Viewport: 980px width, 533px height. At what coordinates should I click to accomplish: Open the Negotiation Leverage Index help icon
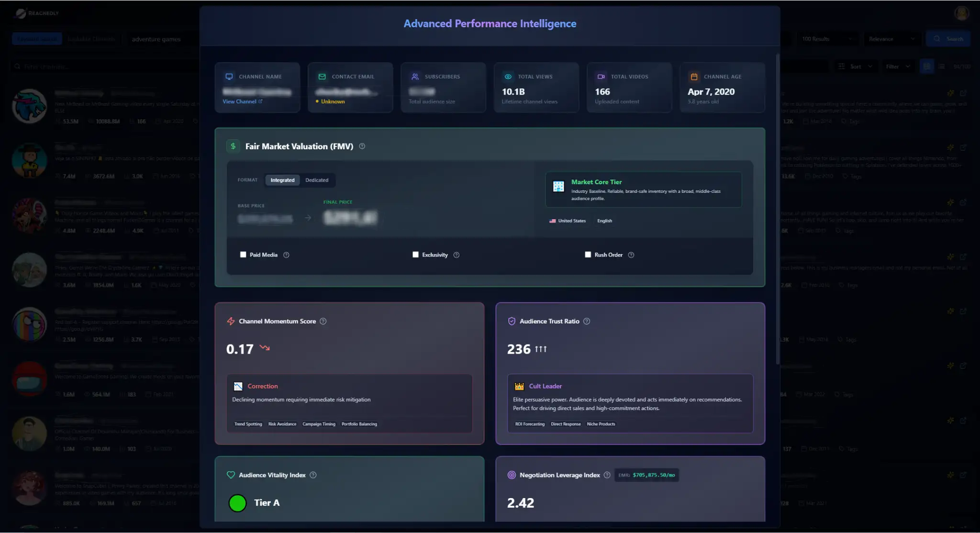click(x=607, y=475)
